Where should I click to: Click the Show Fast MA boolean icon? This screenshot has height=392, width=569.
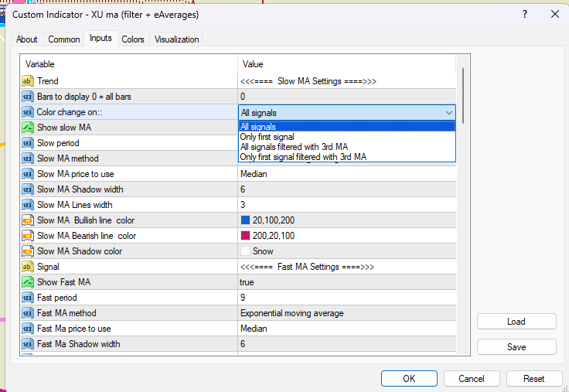27,282
